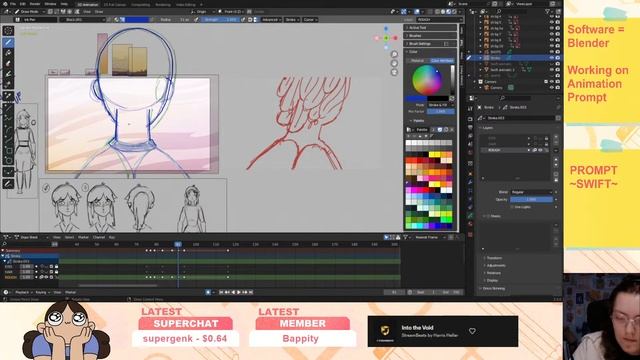The image size is (640, 360).
Task: Select the Eyedropper tool
Action: (x=8, y=96)
